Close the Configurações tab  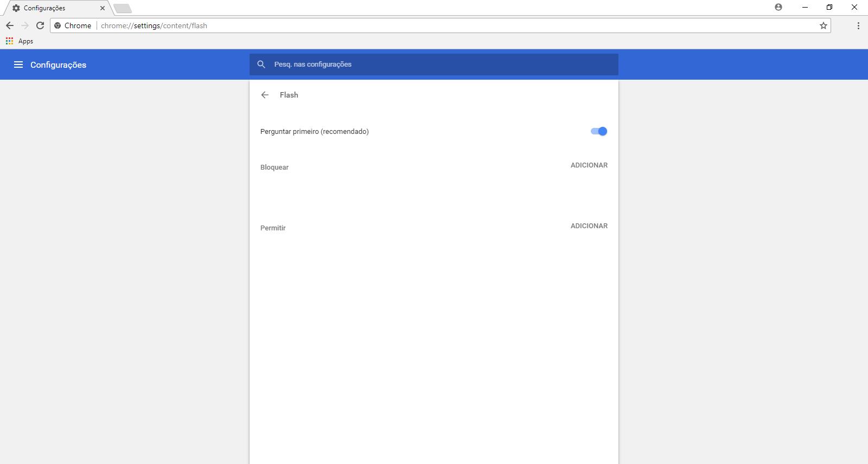(x=103, y=8)
